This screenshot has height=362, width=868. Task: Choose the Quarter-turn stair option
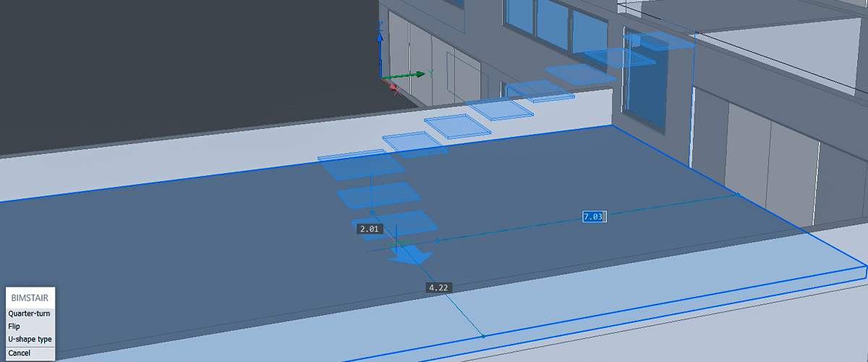tap(30, 313)
